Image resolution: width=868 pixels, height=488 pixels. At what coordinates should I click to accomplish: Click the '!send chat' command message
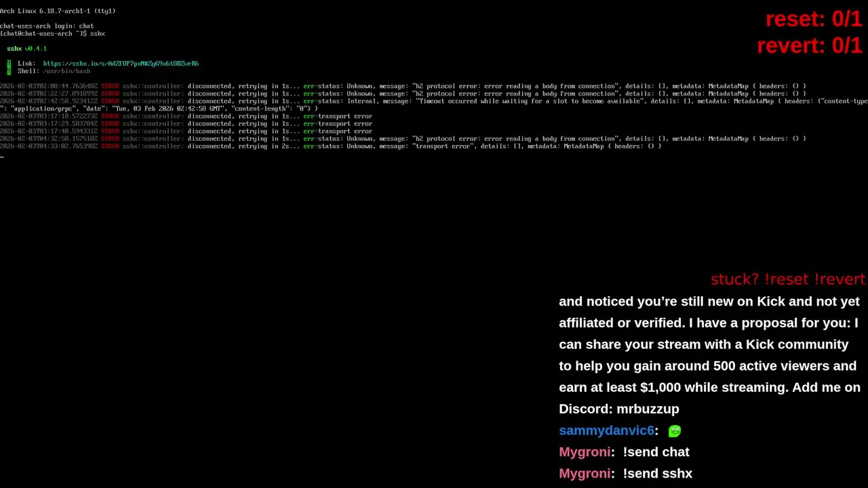pyautogui.click(x=656, y=452)
